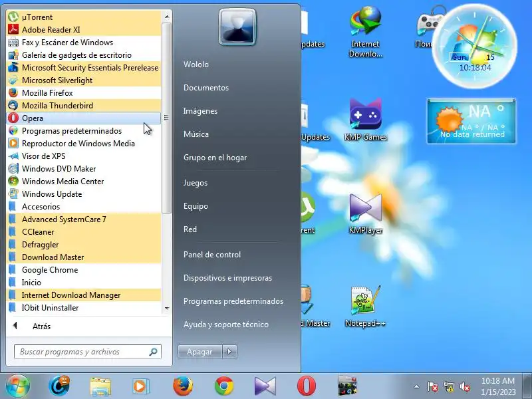This screenshot has height=399, width=532.
Task: Launch Opera from the taskbar
Action: click(307, 386)
